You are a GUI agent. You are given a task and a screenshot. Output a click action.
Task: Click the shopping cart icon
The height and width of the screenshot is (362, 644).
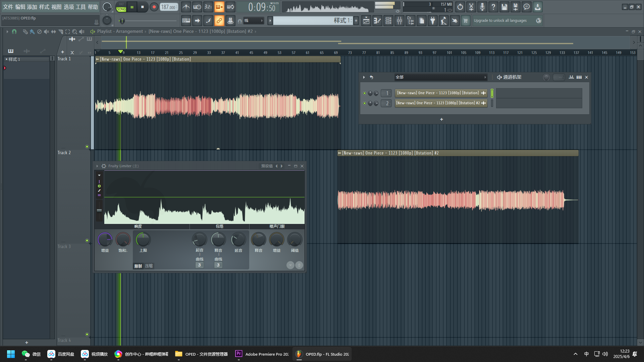pos(466,21)
